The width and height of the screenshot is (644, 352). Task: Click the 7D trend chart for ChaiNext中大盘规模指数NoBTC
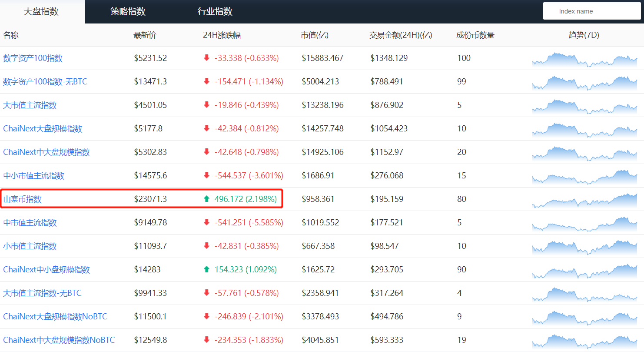(584, 342)
